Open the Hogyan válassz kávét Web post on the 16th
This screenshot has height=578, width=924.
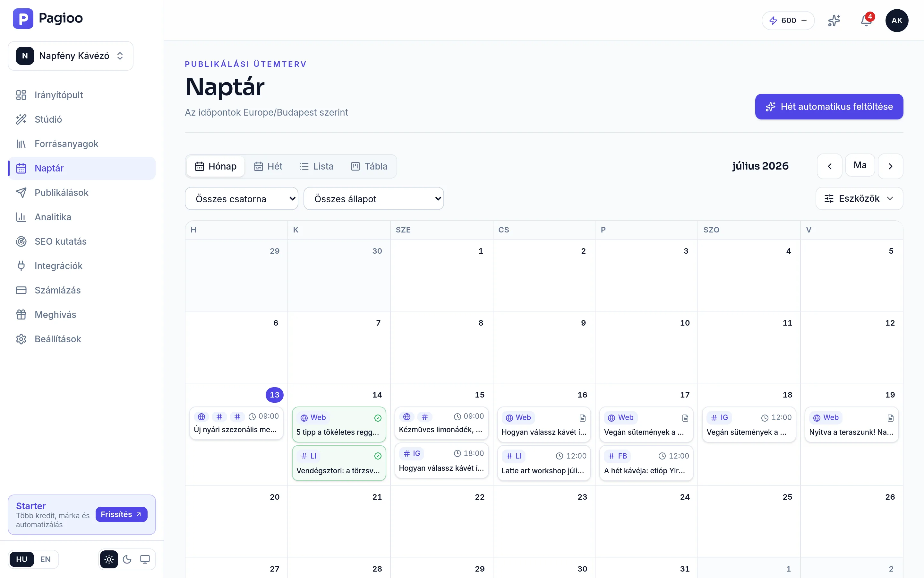(544, 424)
